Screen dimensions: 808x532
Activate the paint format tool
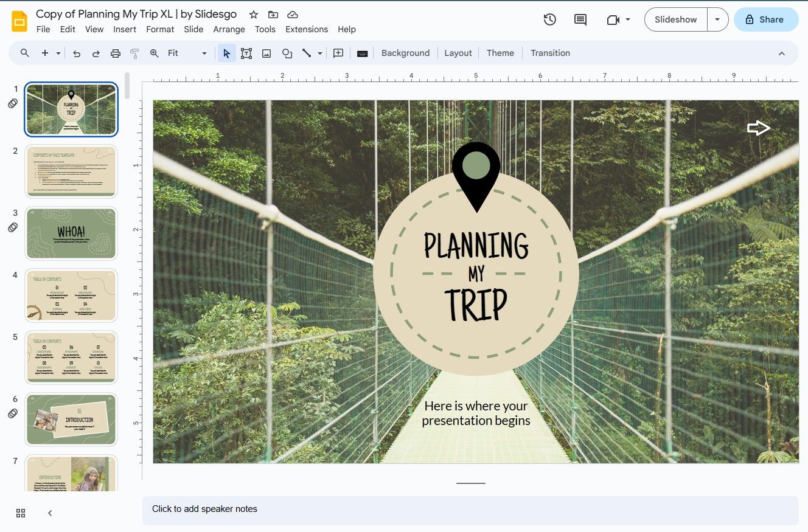[134, 53]
